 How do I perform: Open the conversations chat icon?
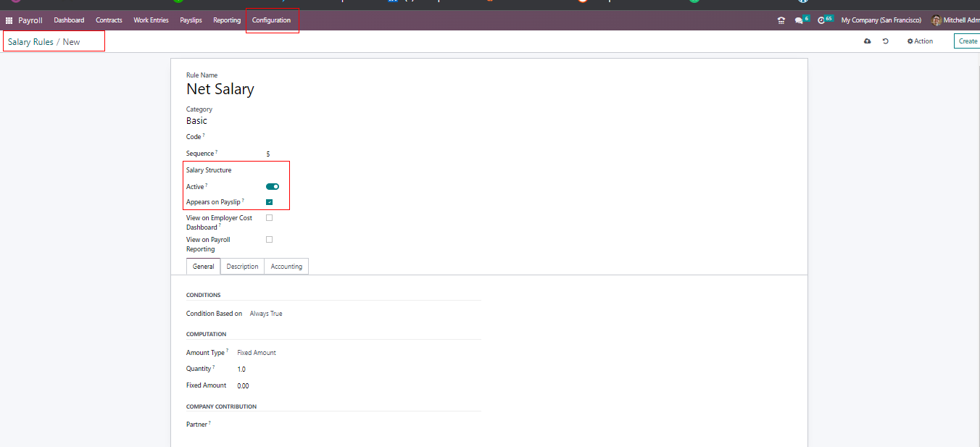point(800,20)
